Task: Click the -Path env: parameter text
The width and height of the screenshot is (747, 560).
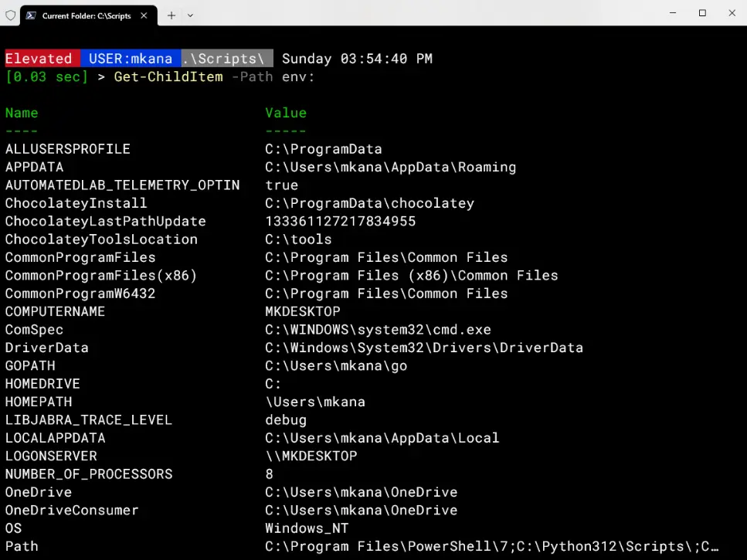Action: tap(270, 76)
